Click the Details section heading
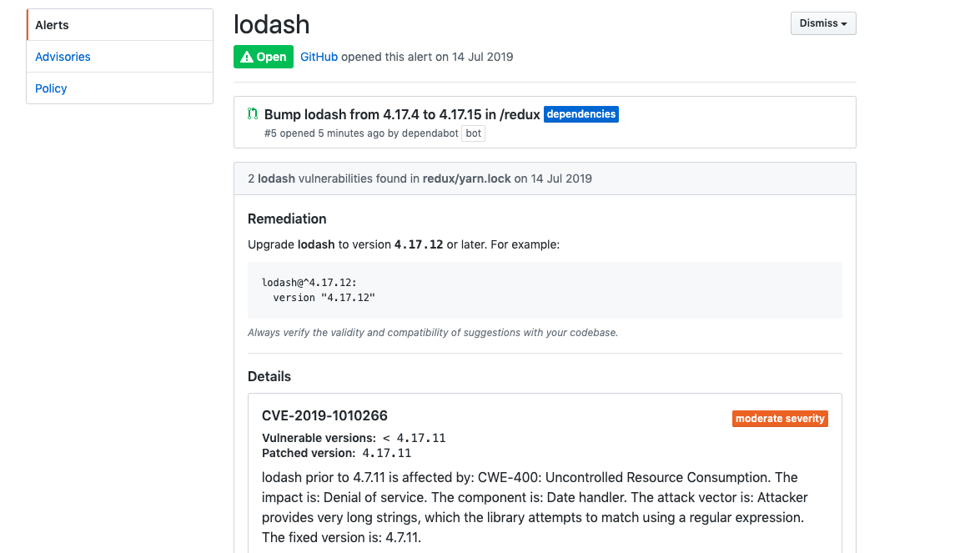The width and height of the screenshot is (980, 553). [269, 376]
